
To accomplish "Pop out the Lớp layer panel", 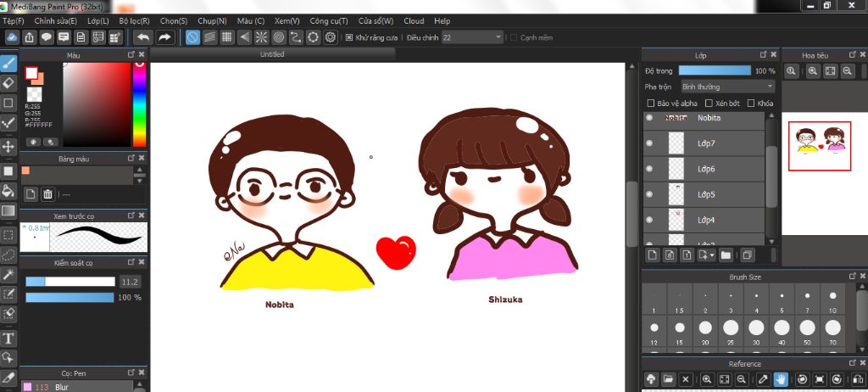I will click(763, 54).
